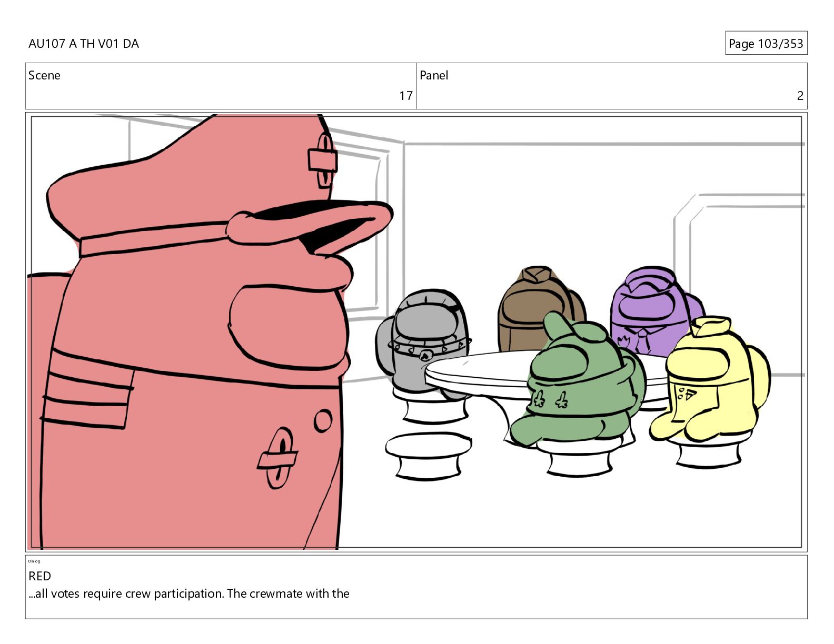
Task: Click the small 'Dialog' label
Action: tap(34, 561)
